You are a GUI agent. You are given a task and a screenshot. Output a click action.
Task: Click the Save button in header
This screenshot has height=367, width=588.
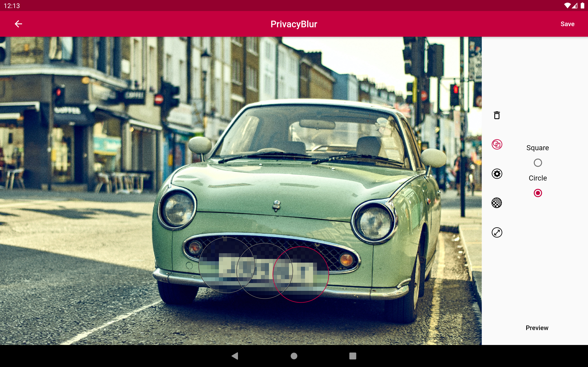pos(567,24)
